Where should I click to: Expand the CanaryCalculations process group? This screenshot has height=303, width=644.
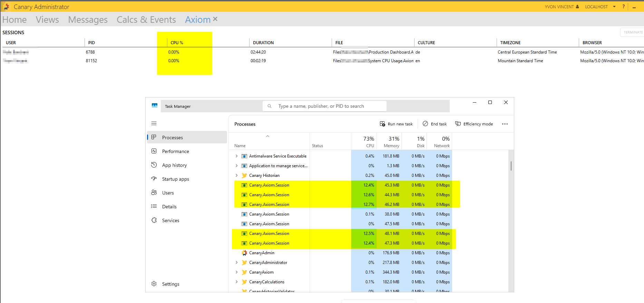(x=236, y=282)
